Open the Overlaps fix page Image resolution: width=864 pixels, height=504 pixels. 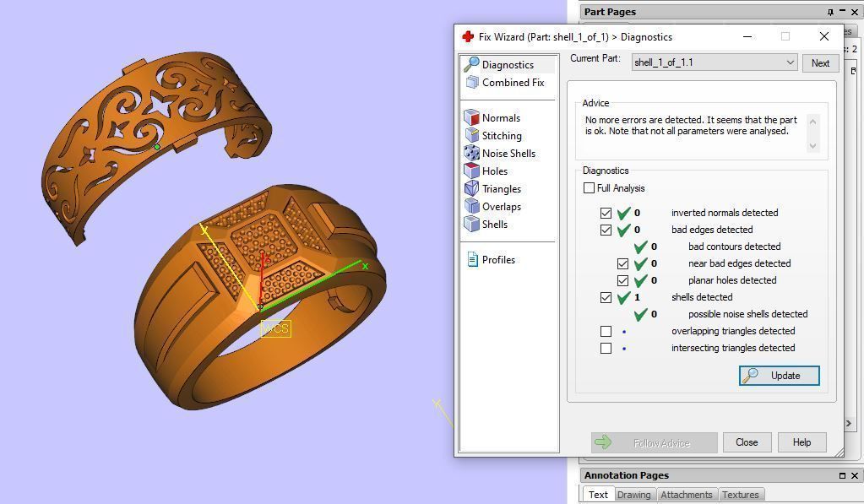502,206
